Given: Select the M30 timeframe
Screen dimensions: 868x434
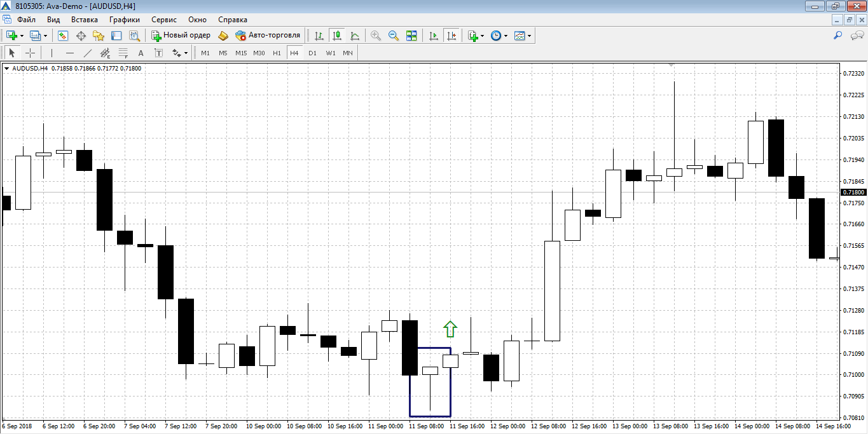Looking at the screenshot, I should tap(259, 53).
